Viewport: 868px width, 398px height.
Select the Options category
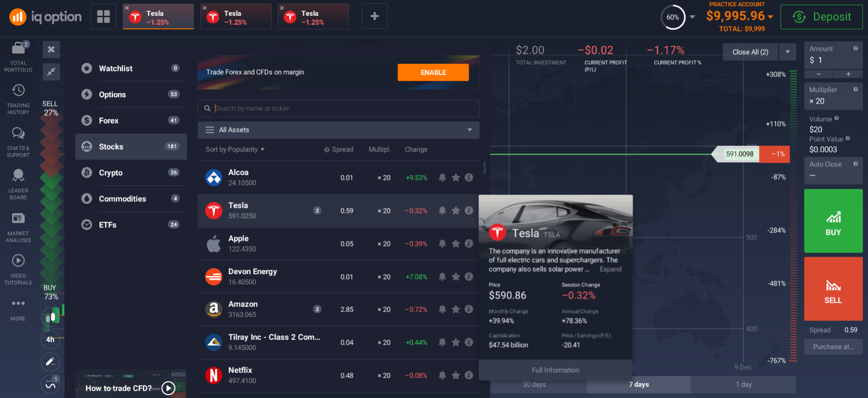coord(131,94)
